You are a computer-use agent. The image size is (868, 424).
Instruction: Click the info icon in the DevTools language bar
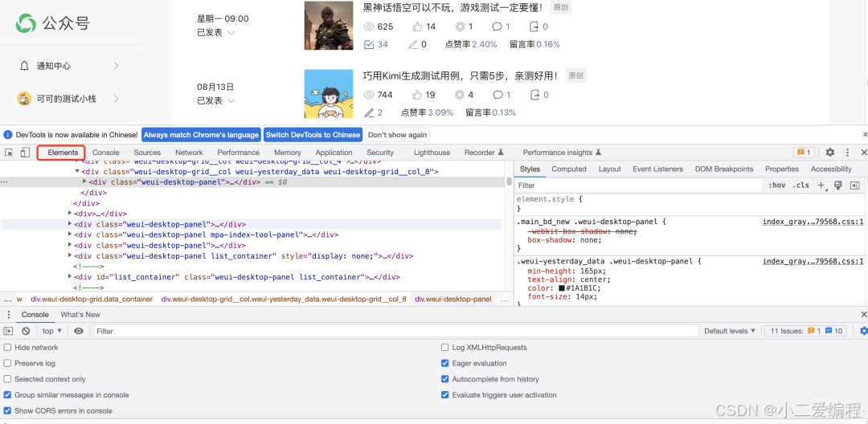pos(8,135)
